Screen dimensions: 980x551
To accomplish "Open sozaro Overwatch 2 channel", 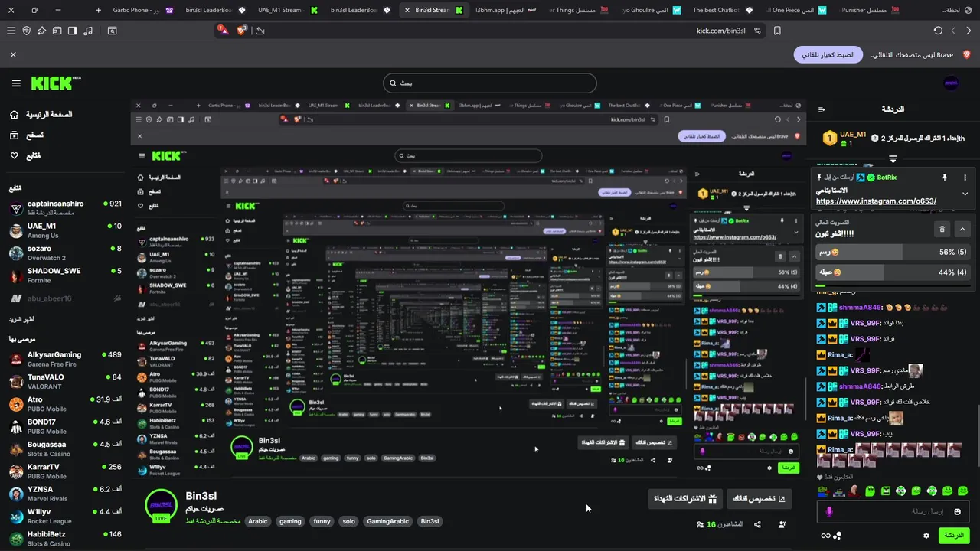I will point(65,253).
